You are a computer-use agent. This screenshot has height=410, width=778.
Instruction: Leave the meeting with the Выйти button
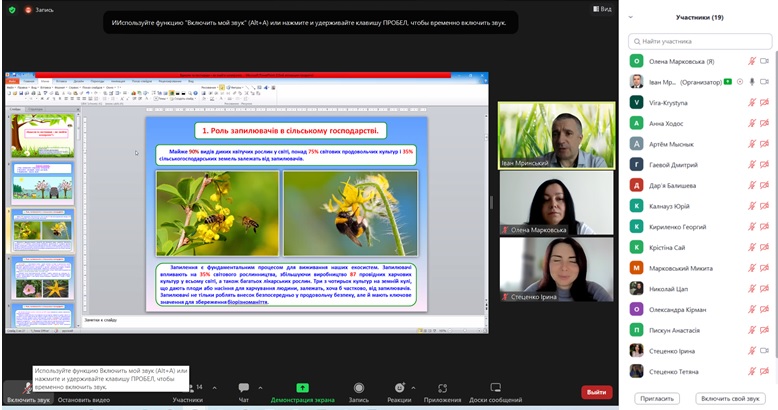click(597, 392)
